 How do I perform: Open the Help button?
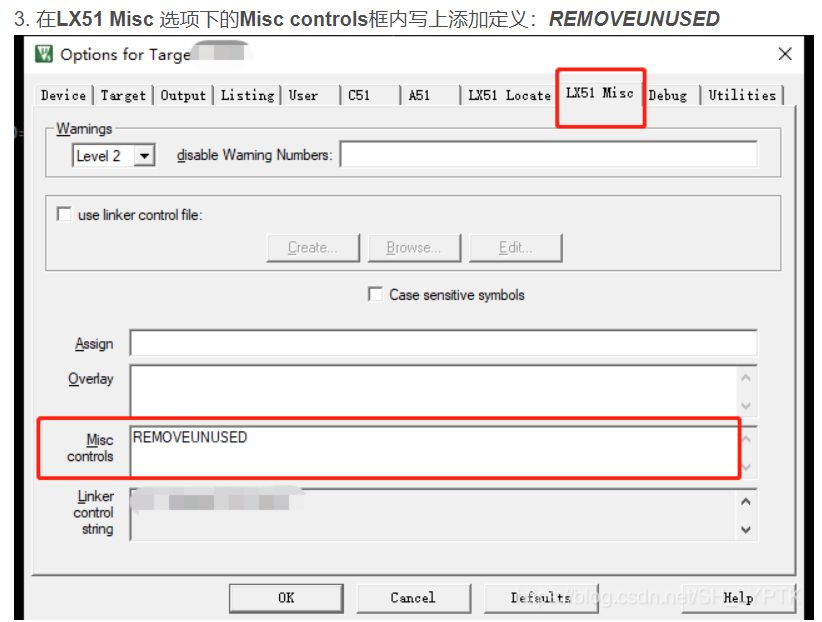[738, 598]
